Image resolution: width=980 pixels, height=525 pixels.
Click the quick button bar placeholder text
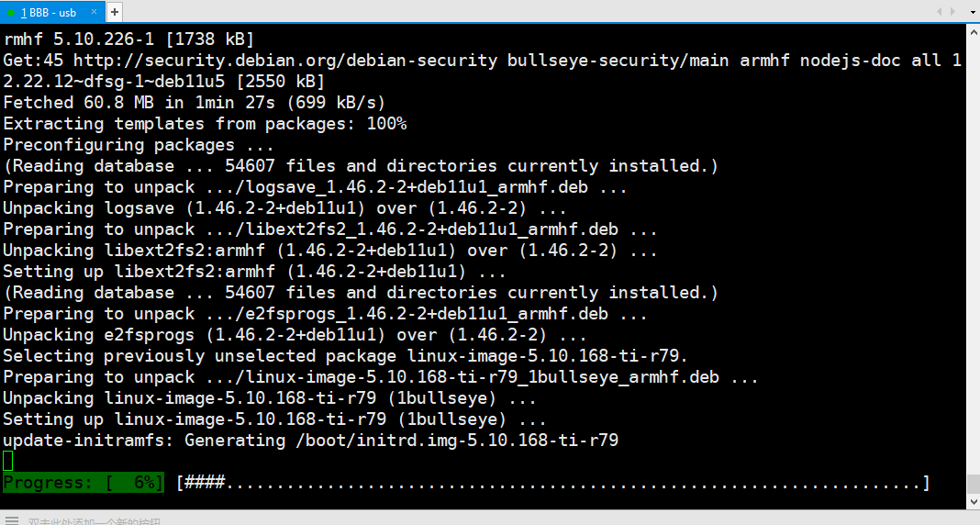click(95, 521)
